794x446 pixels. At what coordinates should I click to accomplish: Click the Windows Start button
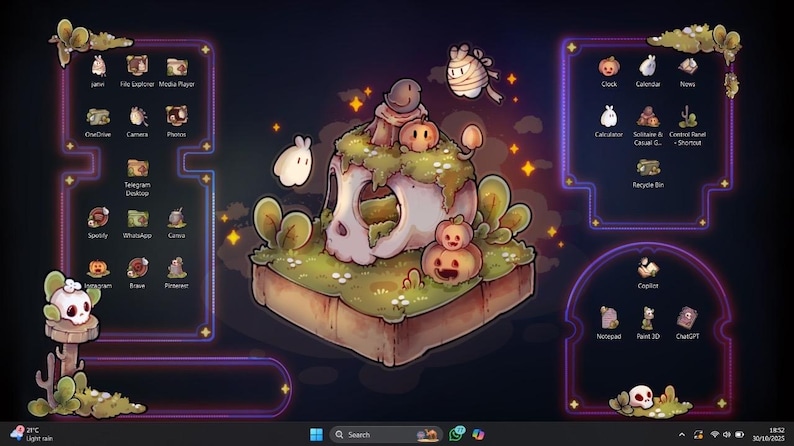point(316,434)
